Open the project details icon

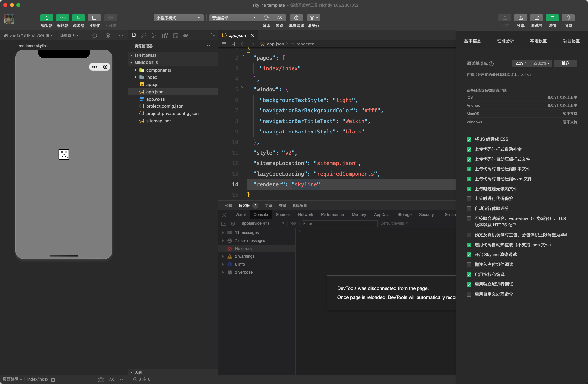coord(552,18)
